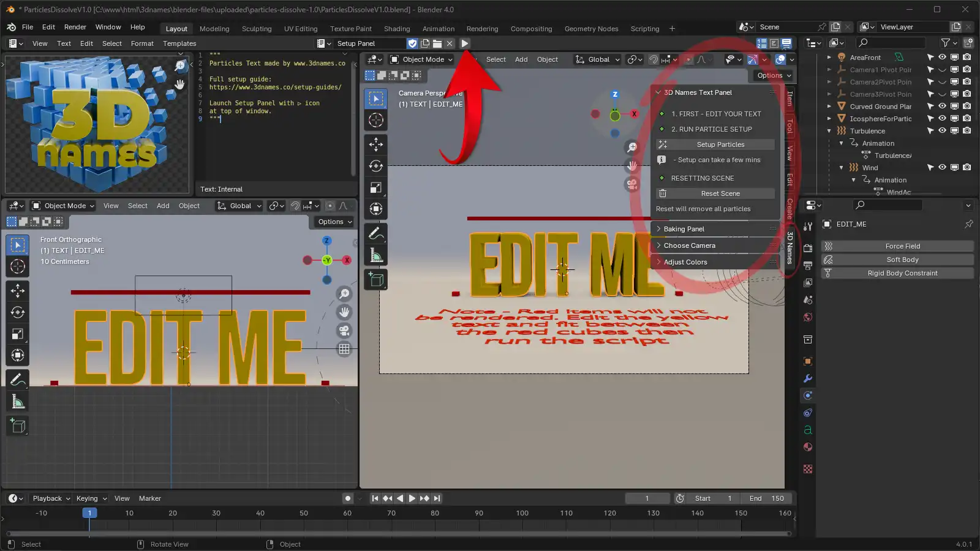Open the Playback dropdown in timeline

51,498
